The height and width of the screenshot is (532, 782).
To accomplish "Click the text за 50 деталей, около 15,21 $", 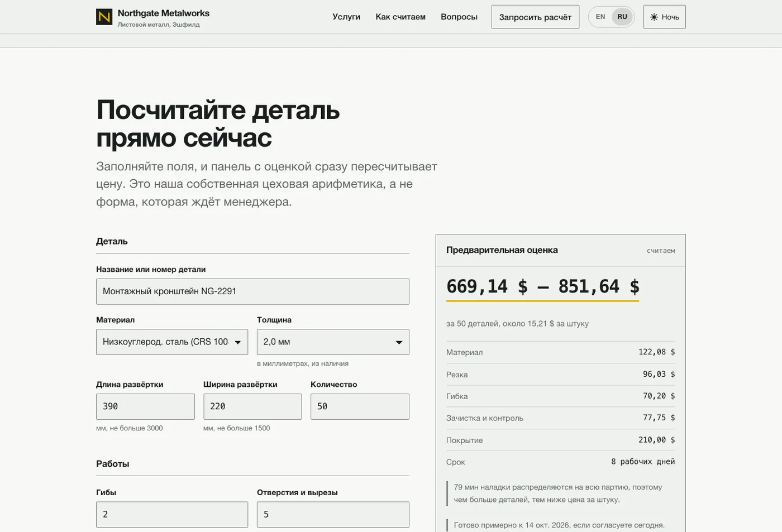I will (517, 323).
